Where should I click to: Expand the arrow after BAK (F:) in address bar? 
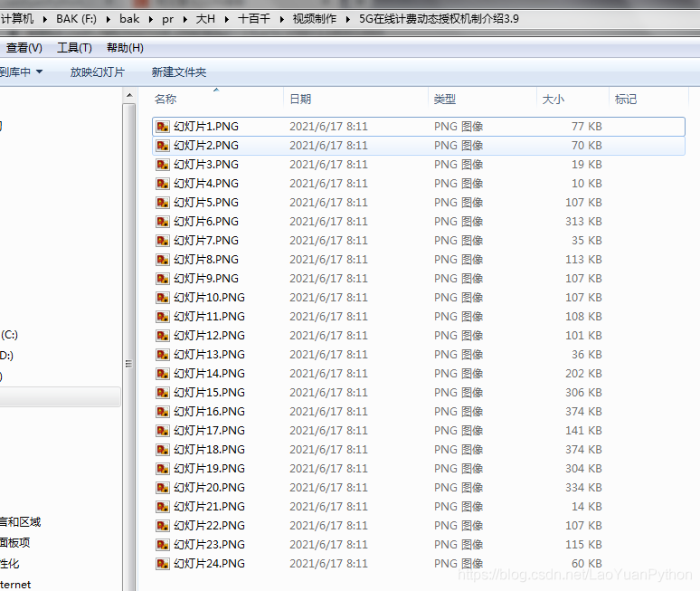click(x=108, y=19)
